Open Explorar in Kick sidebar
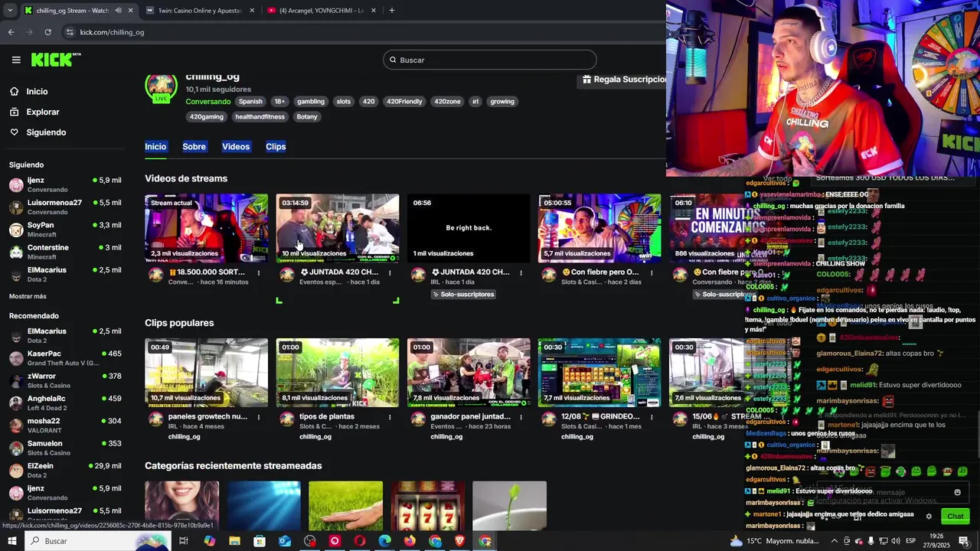Screen dimensions: 980x551 coord(42,112)
